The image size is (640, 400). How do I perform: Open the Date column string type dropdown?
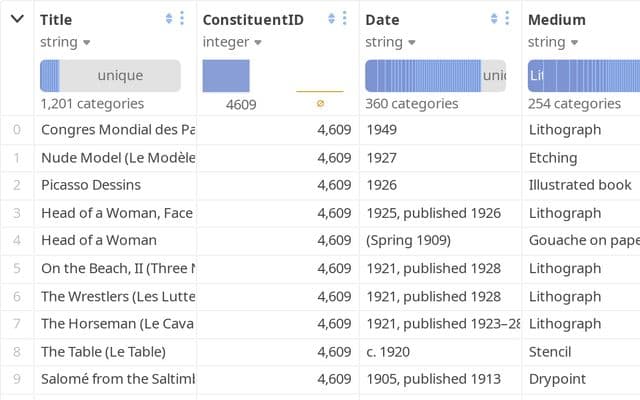[390, 42]
